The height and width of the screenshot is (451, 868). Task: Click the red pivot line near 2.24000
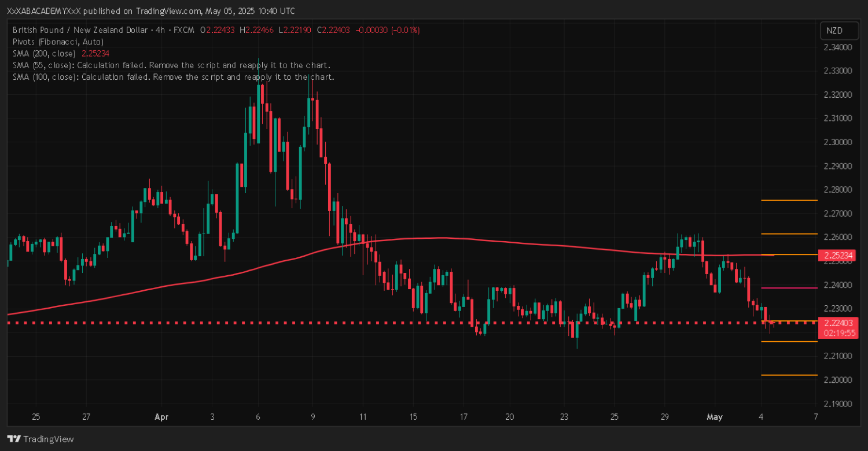[x=789, y=287]
